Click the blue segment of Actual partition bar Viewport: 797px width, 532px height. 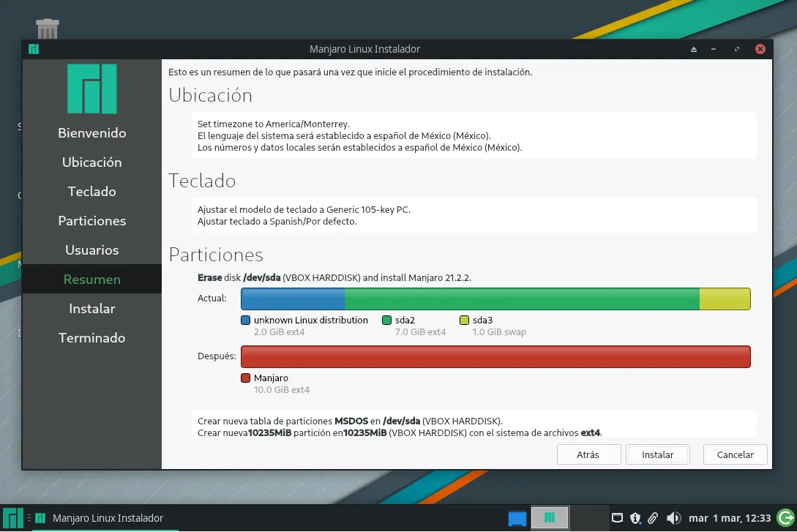[x=293, y=299]
